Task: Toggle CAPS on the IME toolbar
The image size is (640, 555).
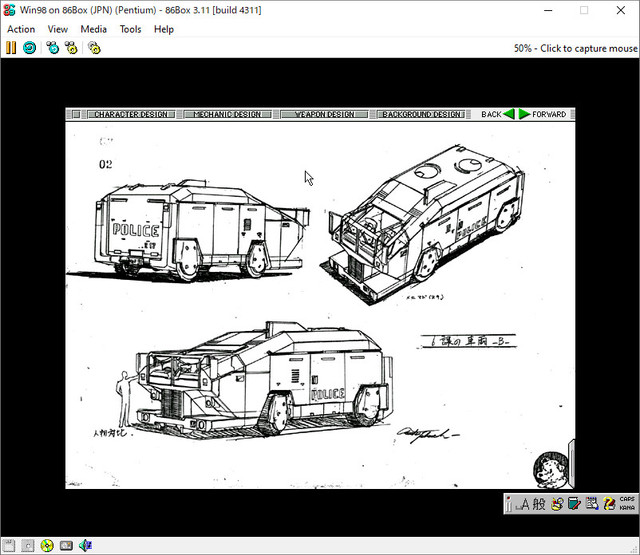Action: [x=627, y=499]
